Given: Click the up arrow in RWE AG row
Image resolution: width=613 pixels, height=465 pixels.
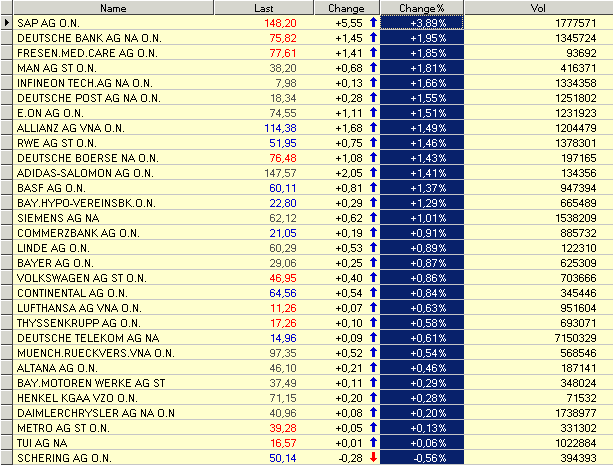Looking at the screenshot, I should 373,143.
